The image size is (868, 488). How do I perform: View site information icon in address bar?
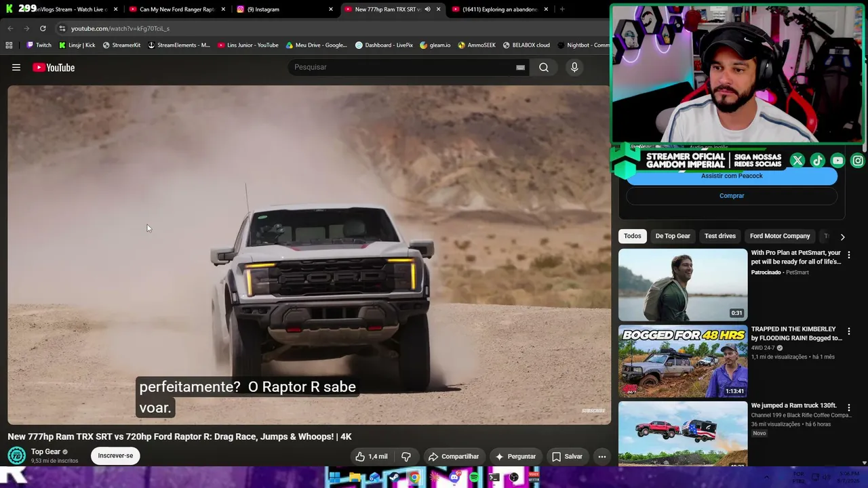point(62,28)
